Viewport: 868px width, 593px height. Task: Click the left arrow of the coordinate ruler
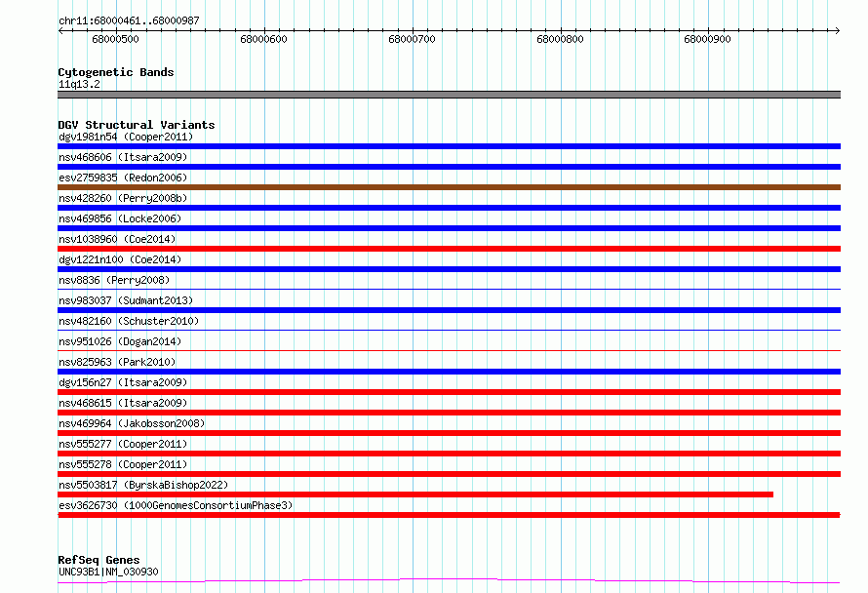pos(60,30)
